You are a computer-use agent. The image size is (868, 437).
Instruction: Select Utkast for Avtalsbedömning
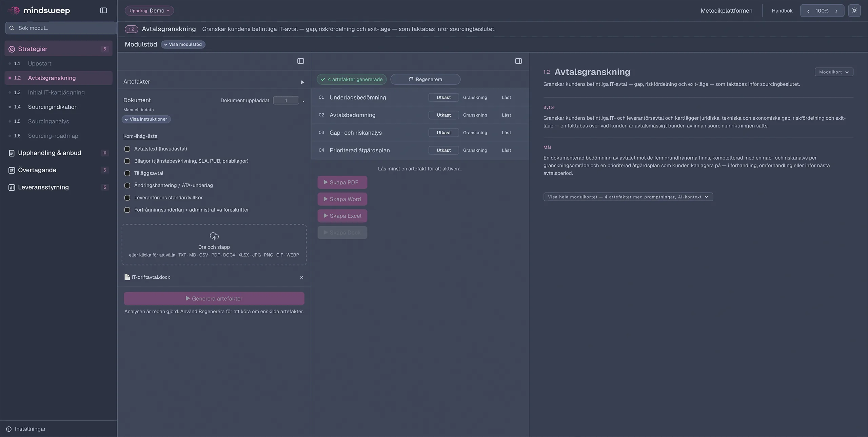pyautogui.click(x=443, y=115)
